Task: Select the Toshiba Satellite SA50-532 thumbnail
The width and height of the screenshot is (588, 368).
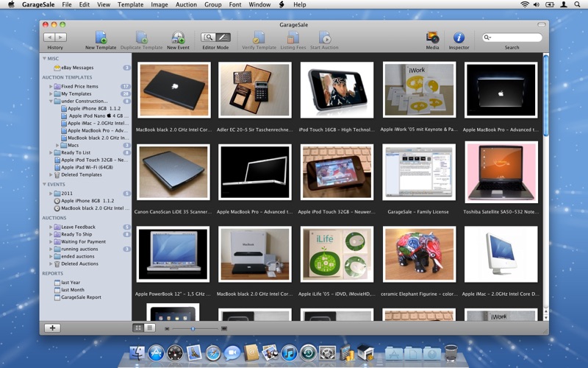Action: [501, 172]
